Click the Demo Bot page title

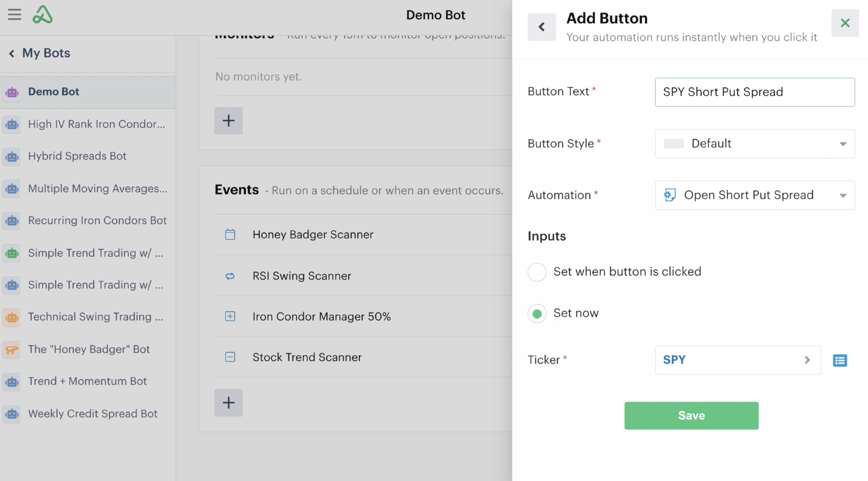(436, 15)
